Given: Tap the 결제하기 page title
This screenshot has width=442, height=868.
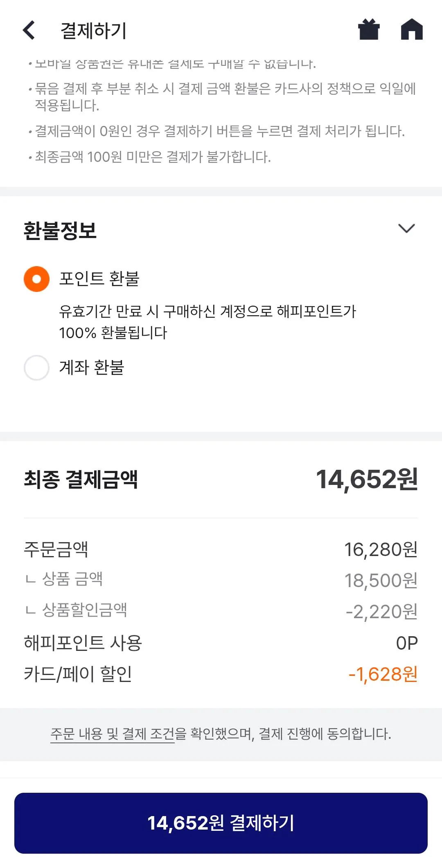Looking at the screenshot, I should [x=94, y=31].
